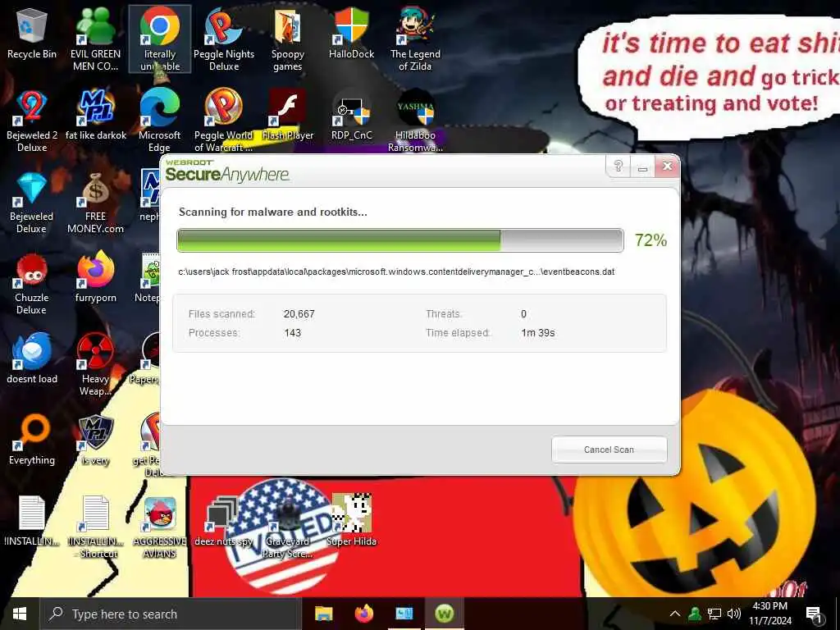The image size is (840, 630).
Task: Click the taskbar clock showing 4:30 PM
Action: pos(769,614)
